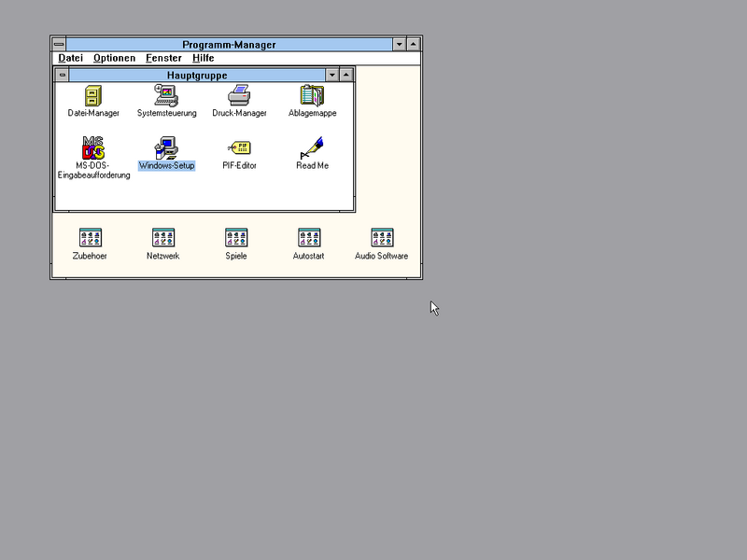Open the Optionen menu

coord(114,58)
